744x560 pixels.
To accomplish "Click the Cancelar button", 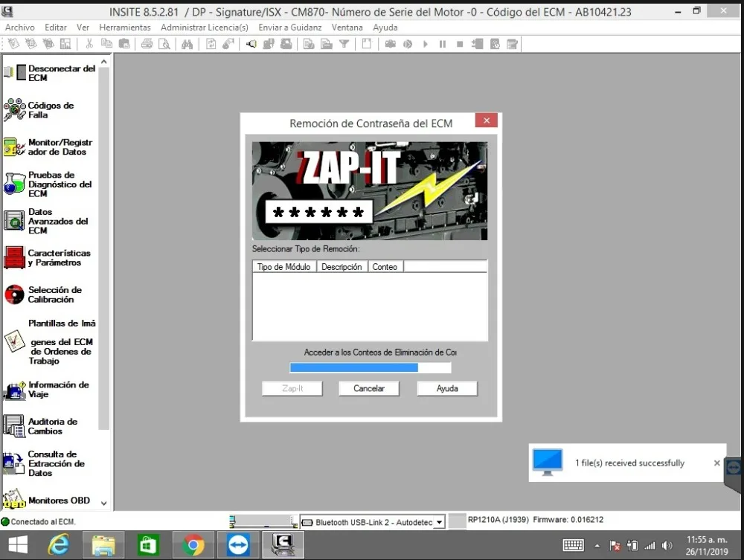I will pyautogui.click(x=369, y=388).
